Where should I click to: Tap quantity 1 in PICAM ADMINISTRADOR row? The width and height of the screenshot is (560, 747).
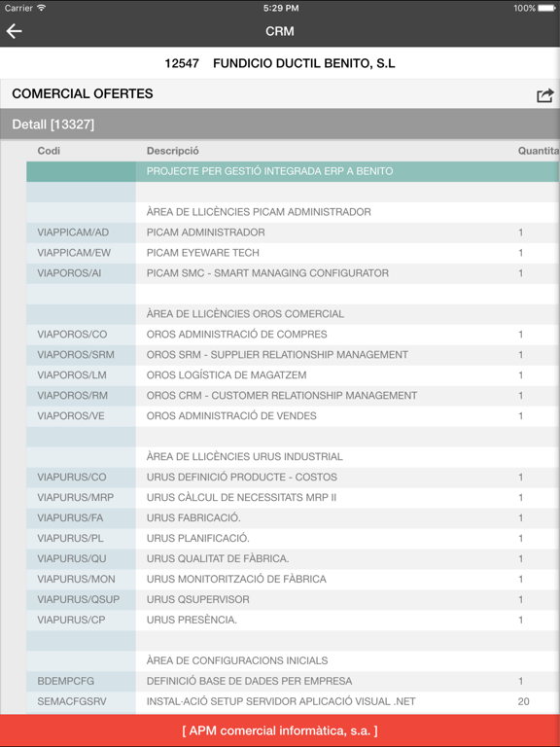(520, 232)
